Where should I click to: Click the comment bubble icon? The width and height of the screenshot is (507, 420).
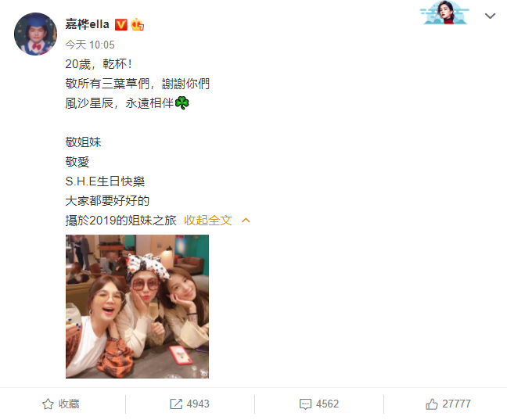[305, 404]
